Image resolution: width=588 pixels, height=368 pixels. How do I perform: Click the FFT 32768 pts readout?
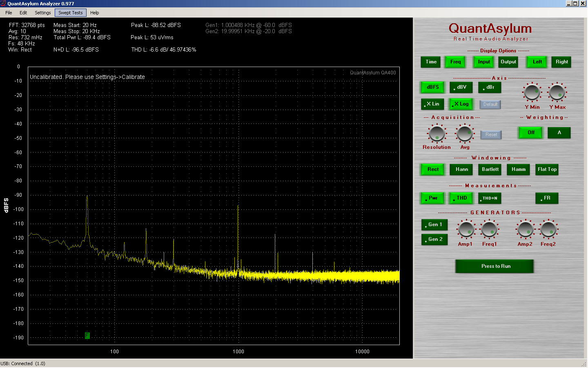(27, 25)
